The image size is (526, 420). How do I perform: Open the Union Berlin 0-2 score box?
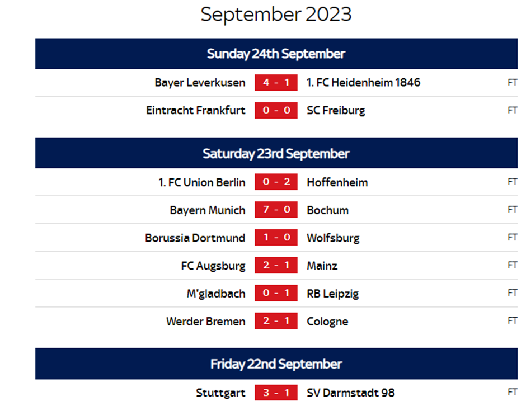pyautogui.click(x=276, y=182)
